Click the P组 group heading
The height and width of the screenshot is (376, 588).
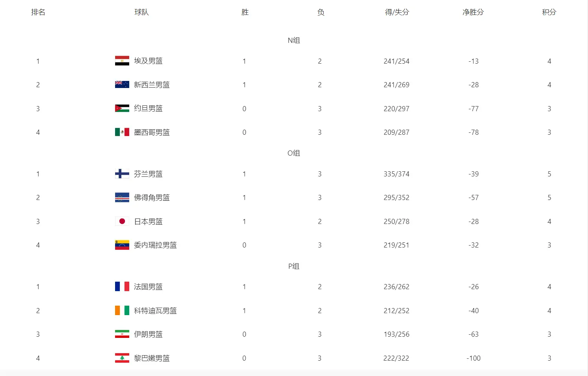[294, 266]
